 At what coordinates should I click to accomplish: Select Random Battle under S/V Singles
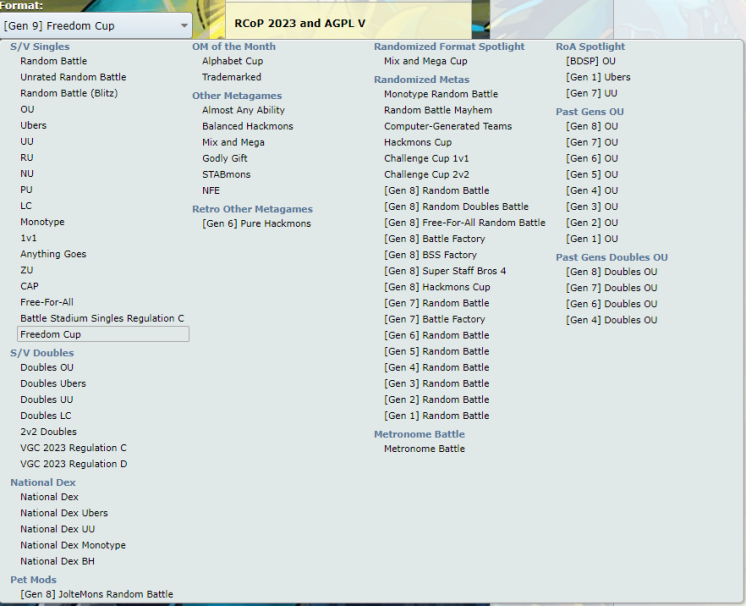[x=54, y=61]
